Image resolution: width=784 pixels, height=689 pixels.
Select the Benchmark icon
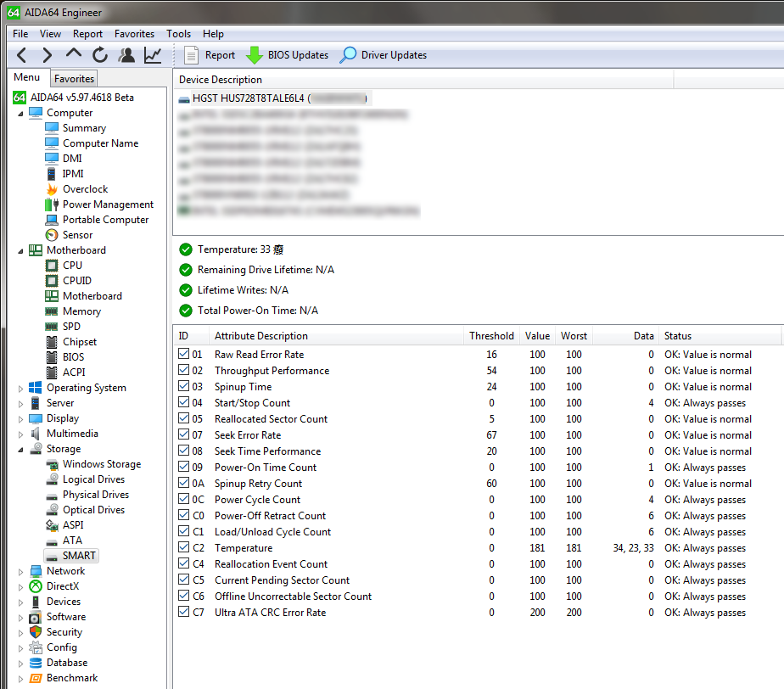coord(36,678)
